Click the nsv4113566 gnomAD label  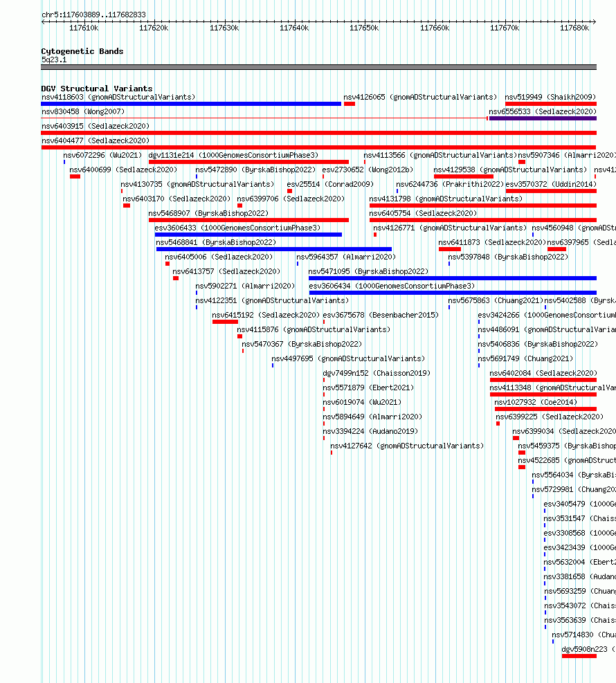pos(440,155)
